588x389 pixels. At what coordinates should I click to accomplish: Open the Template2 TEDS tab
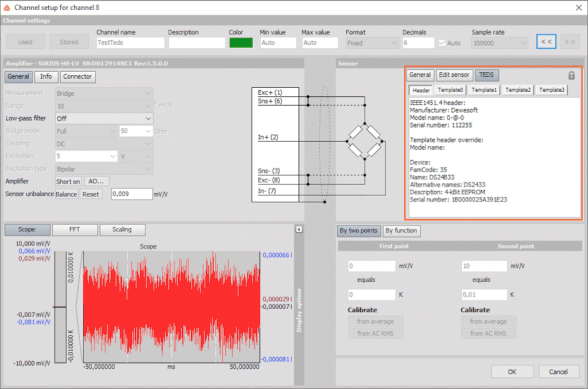tap(519, 90)
